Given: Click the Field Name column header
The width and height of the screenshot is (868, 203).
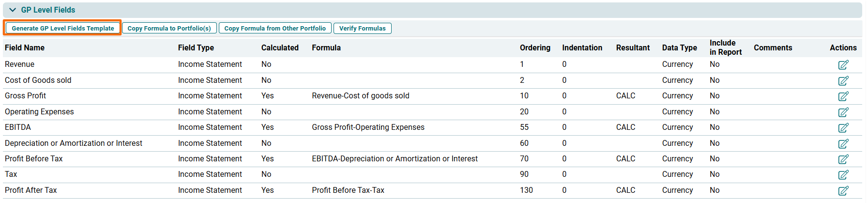Looking at the screenshot, I should [25, 47].
